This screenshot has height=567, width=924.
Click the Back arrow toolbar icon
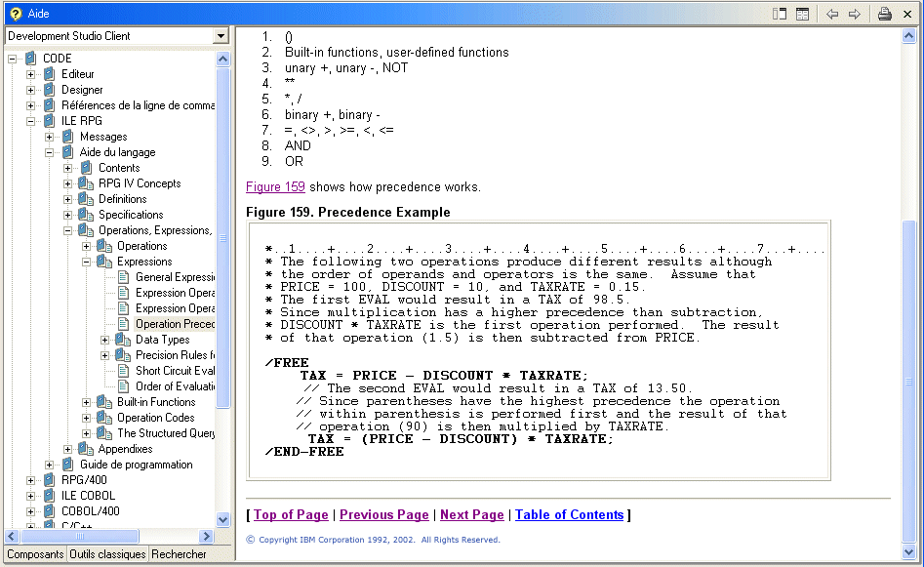pyautogui.click(x=832, y=14)
